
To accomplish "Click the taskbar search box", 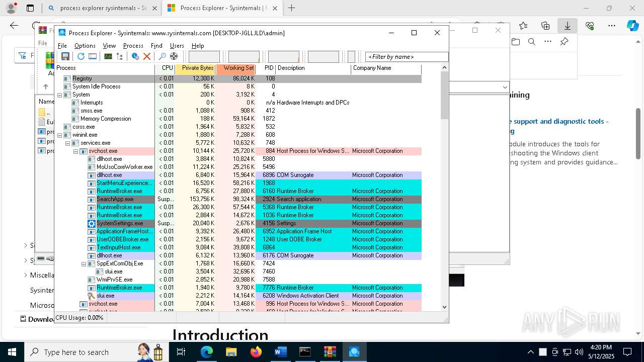I will 96,352.
